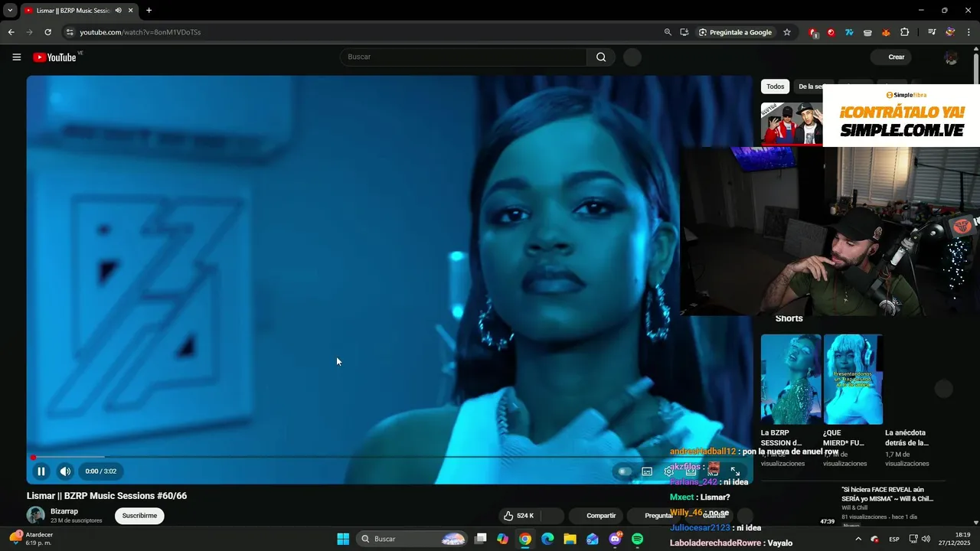
Task: Open the player settings gear
Action: [668, 471]
